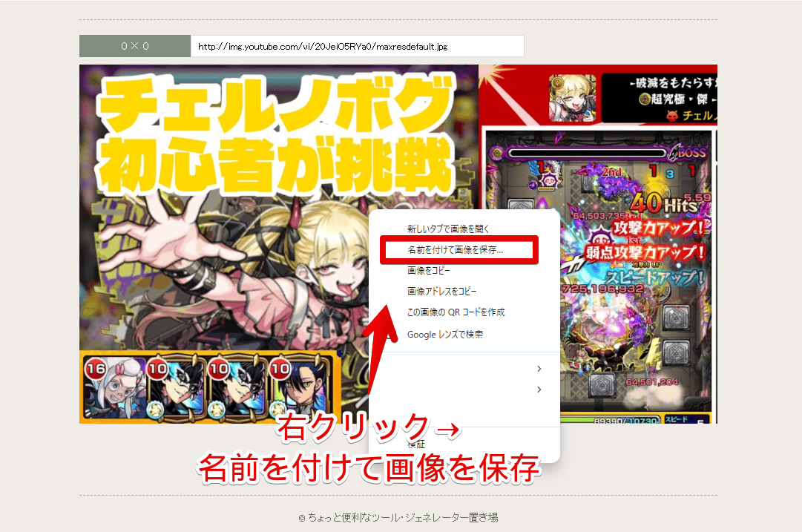The height and width of the screenshot is (532, 802).
Task: Select '画像をコピー' from context menu
Action: 429,271
